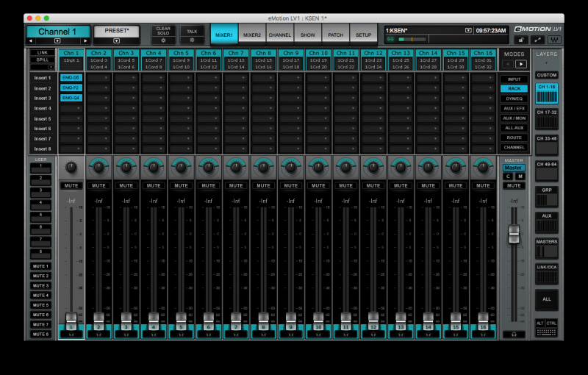The image size is (588, 375).
Task: Click headphone cue icon on channel 5
Action: pos(181,334)
